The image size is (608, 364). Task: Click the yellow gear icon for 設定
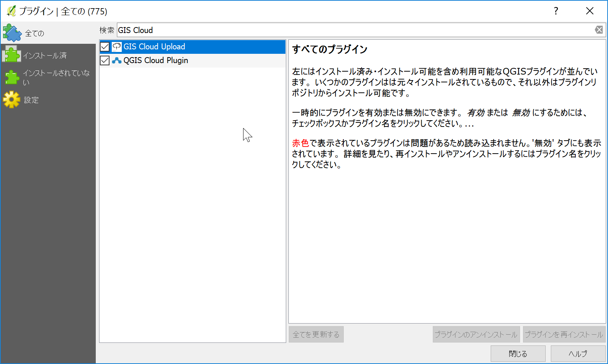tap(12, 99)
